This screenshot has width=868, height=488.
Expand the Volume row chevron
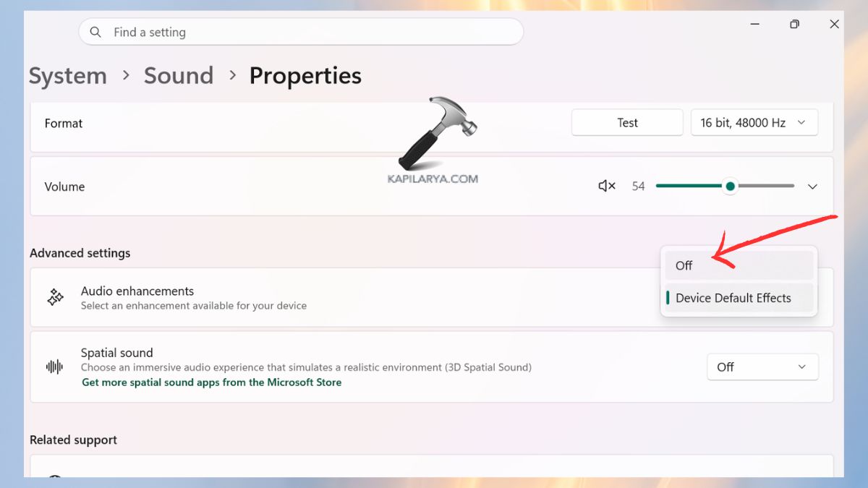tap(812, 187)
